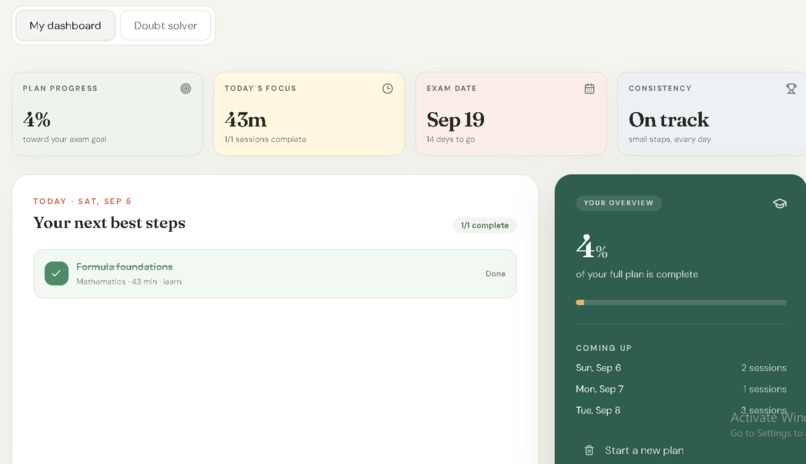Click the plan completion progress bar
The width and height of the screenshot is (806, 464).
681,303
